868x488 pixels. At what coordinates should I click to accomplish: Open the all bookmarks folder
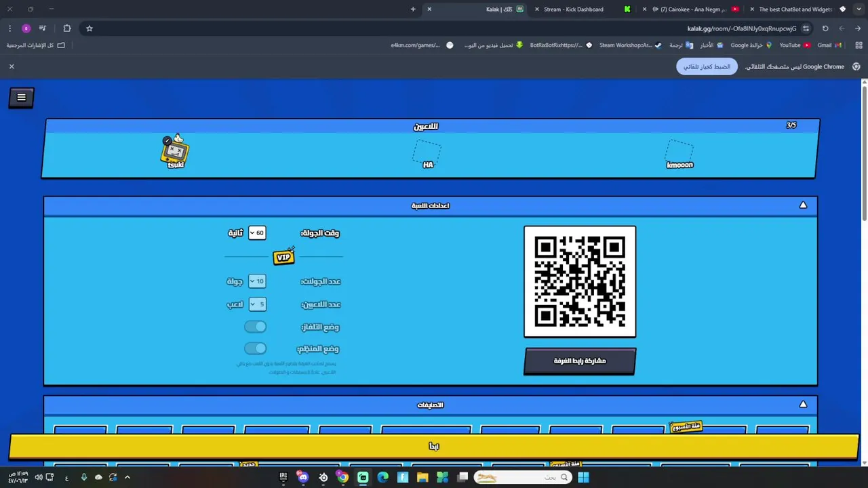coord(36,45)
